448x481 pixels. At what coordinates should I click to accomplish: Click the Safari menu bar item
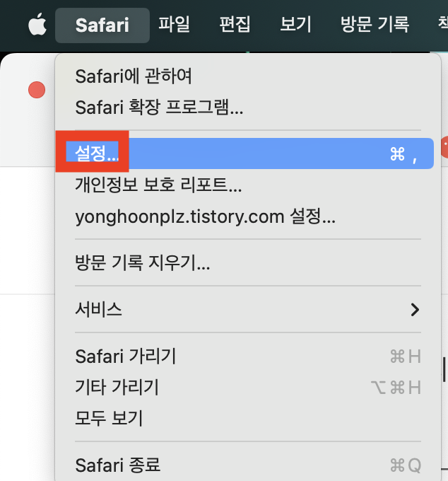[102, 25]
